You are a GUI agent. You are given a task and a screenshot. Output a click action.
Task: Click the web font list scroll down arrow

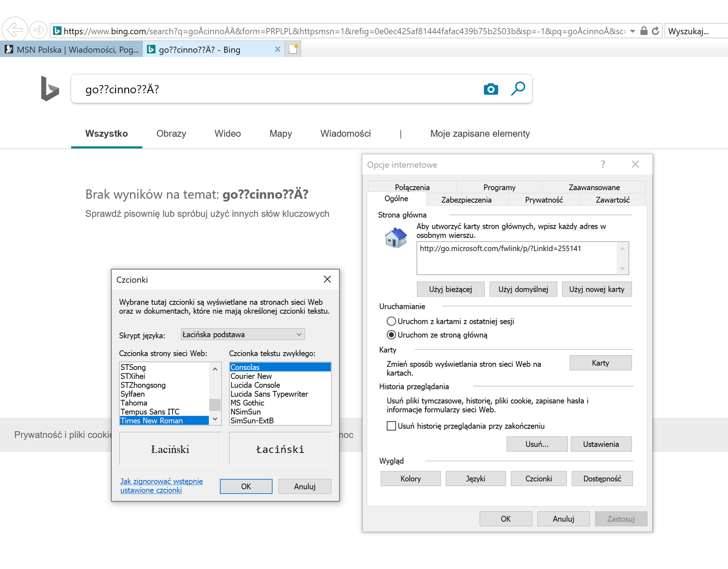(x=215, y=419)
